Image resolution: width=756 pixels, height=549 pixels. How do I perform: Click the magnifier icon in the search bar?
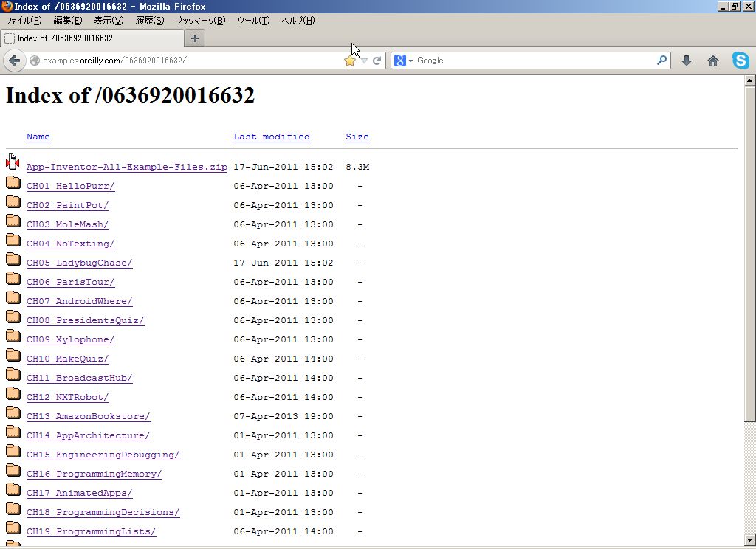click(662, 61)
